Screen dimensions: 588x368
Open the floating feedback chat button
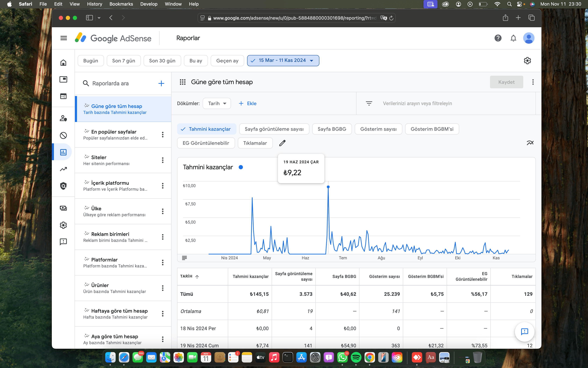pos(524,332)
